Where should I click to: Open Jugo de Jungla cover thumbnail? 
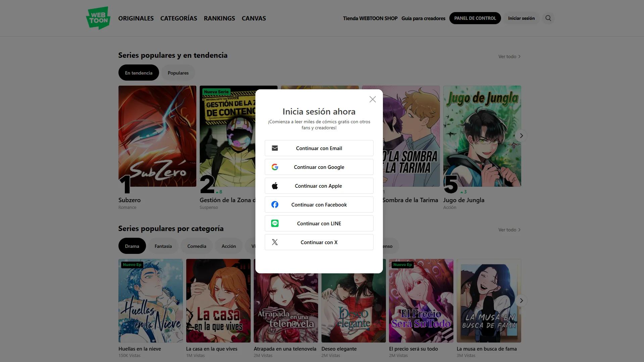[x=482, y=136]
